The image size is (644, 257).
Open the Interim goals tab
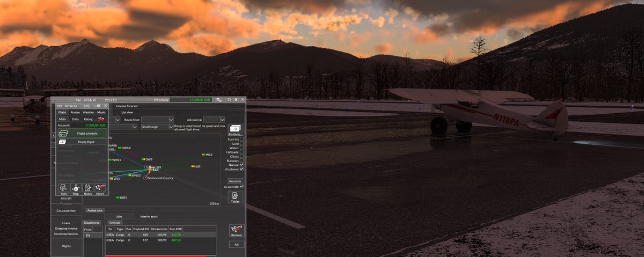(x=149, y=216)
